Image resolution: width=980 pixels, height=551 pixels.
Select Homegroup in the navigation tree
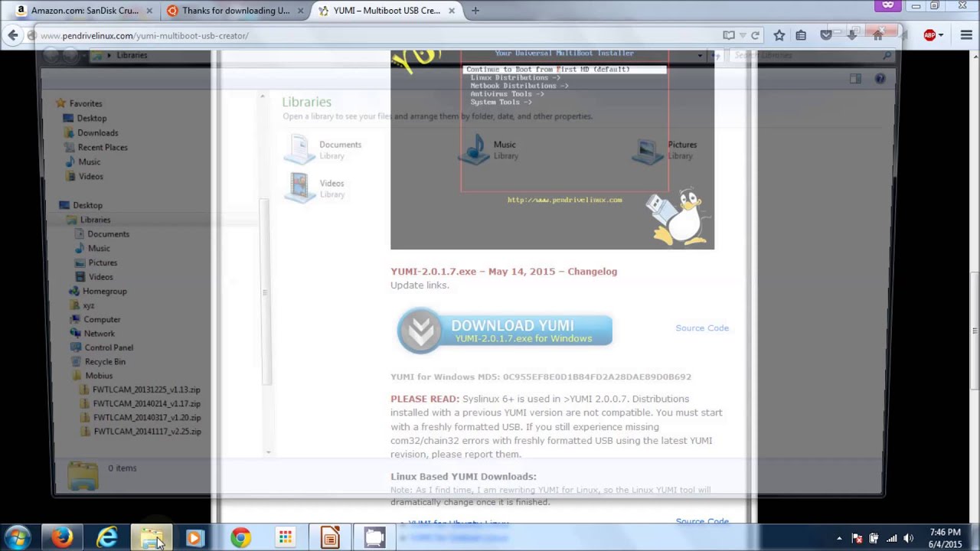104,291
